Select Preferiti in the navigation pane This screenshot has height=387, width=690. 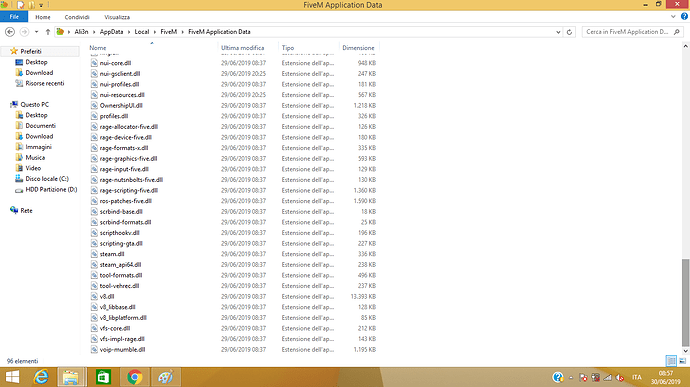click(31, 52)
